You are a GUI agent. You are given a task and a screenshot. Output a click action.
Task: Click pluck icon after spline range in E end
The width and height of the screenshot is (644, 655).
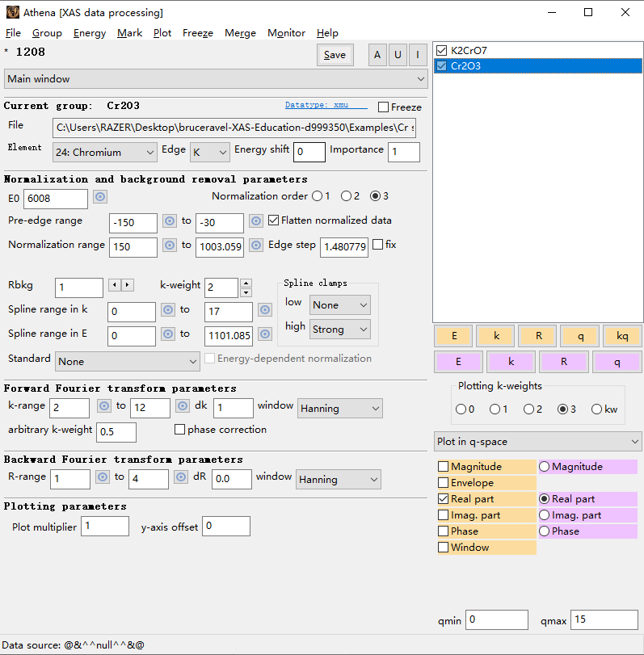(265, 334)
